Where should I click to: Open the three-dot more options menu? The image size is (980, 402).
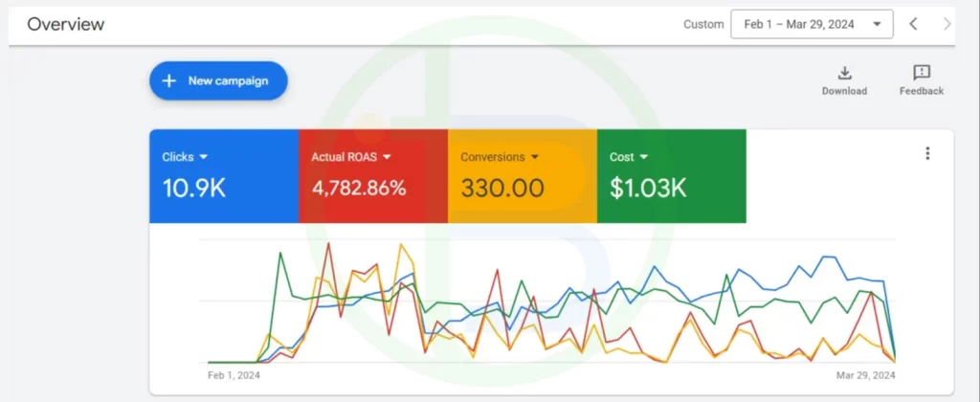926,153
